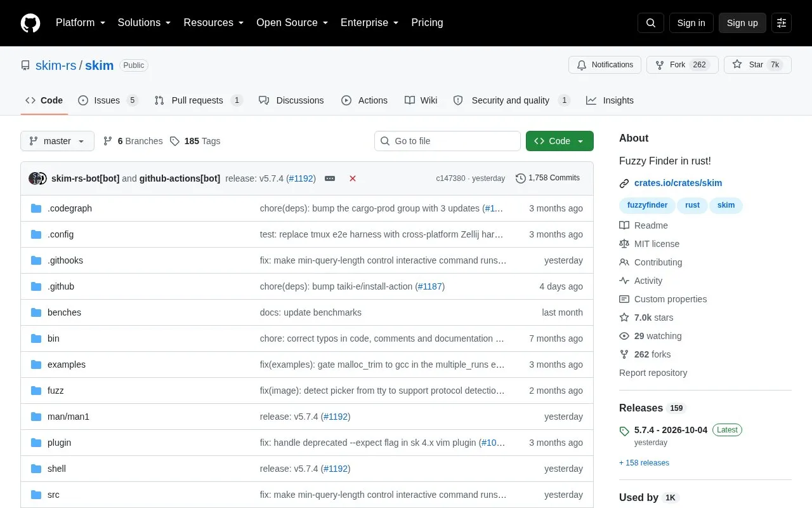Open the .github folder icon
812x508 pixels.
36,286
